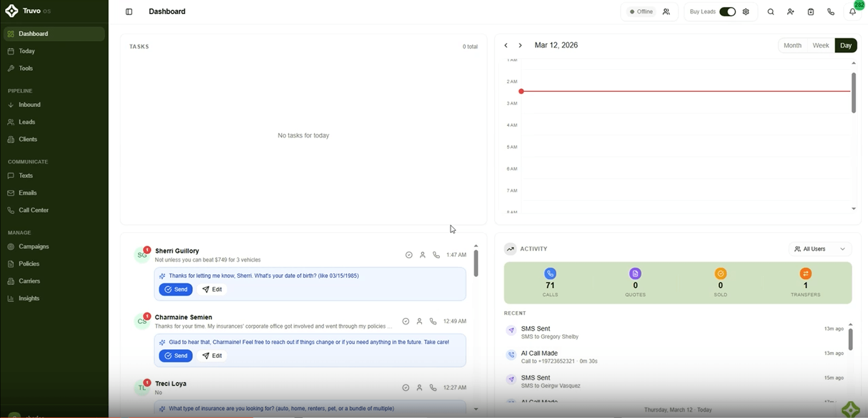Viewport: 868px width, 418px height.
Task: Click the Activity trend icon
Action: point(510,249)
